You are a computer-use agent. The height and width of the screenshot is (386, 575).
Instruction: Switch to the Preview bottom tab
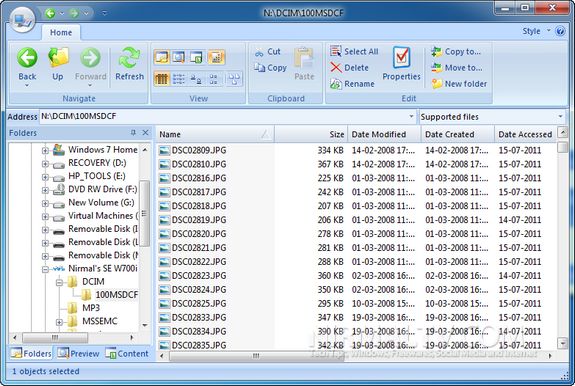click(x=78, y=353)
